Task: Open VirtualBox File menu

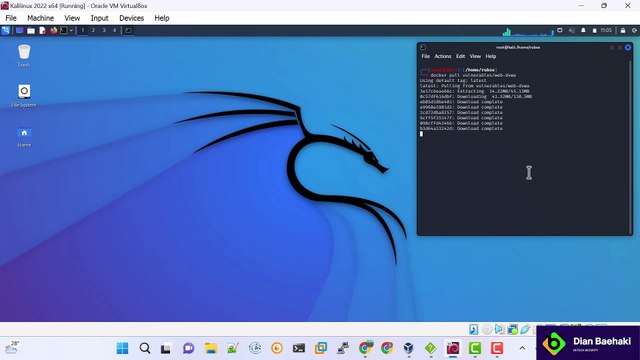Action: [11, 18]
